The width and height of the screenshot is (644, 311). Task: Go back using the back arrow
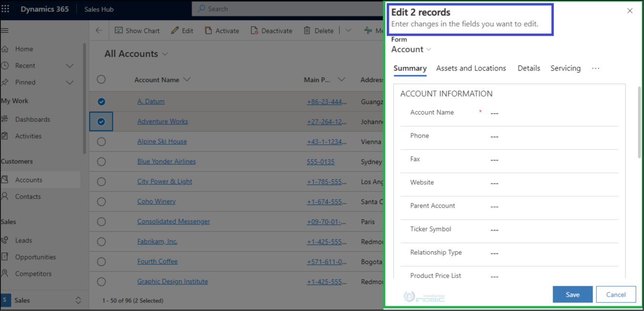(99, 30)
